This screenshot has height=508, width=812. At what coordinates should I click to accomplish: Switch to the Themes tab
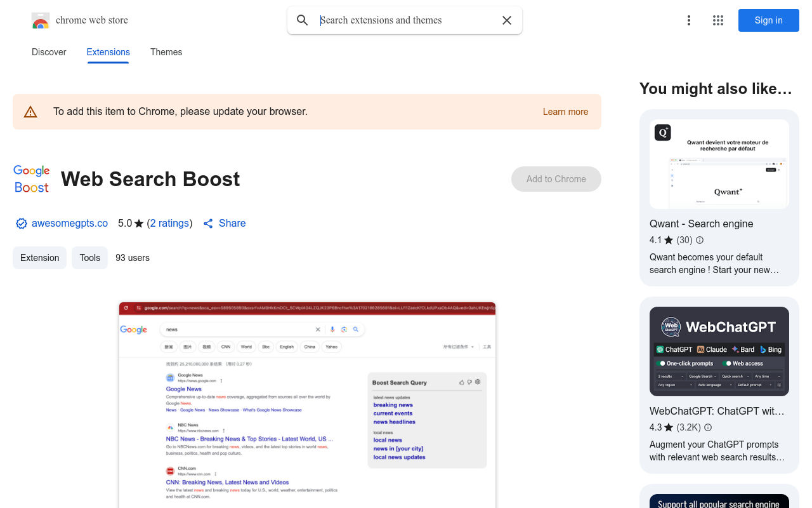tap(166, 52)
